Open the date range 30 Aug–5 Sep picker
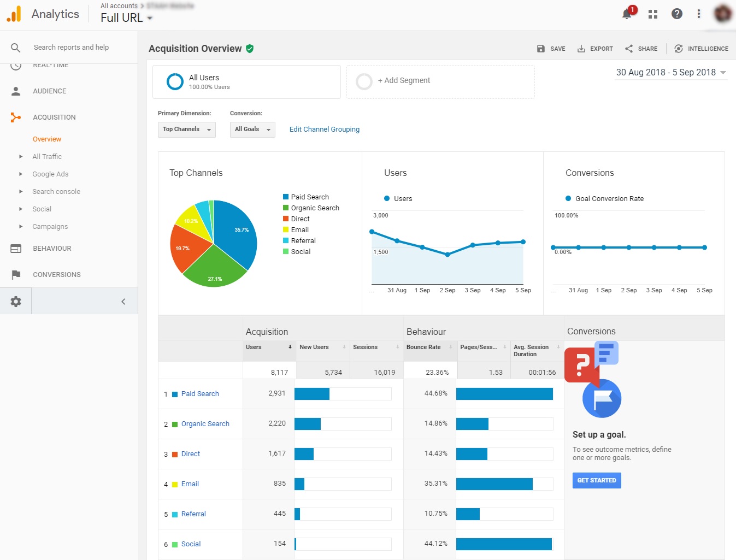 [671, 73]
